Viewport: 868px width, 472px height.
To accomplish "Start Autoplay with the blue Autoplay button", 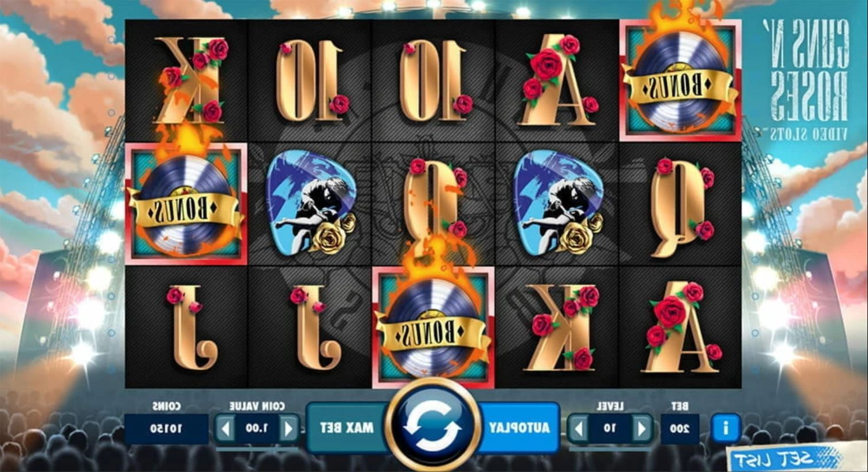I will [x=519, y=428].
